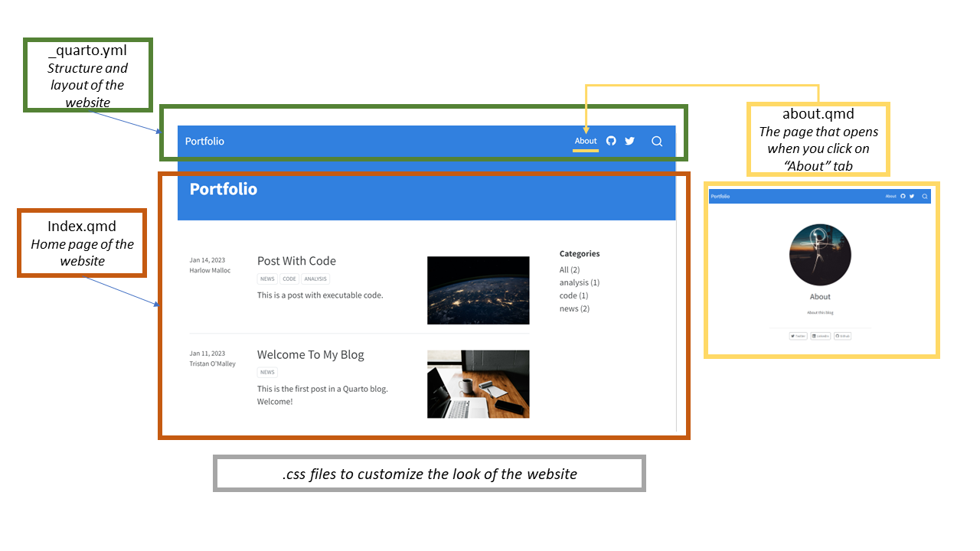This screenshot has width=980, height=551.
Task: Filter by 'All (2)' category
Action: point(570,269)
